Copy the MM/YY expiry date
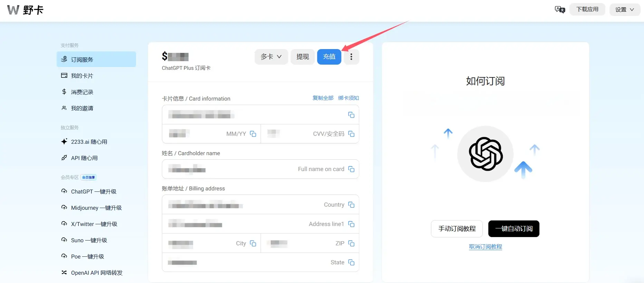 tap(253, 134)
